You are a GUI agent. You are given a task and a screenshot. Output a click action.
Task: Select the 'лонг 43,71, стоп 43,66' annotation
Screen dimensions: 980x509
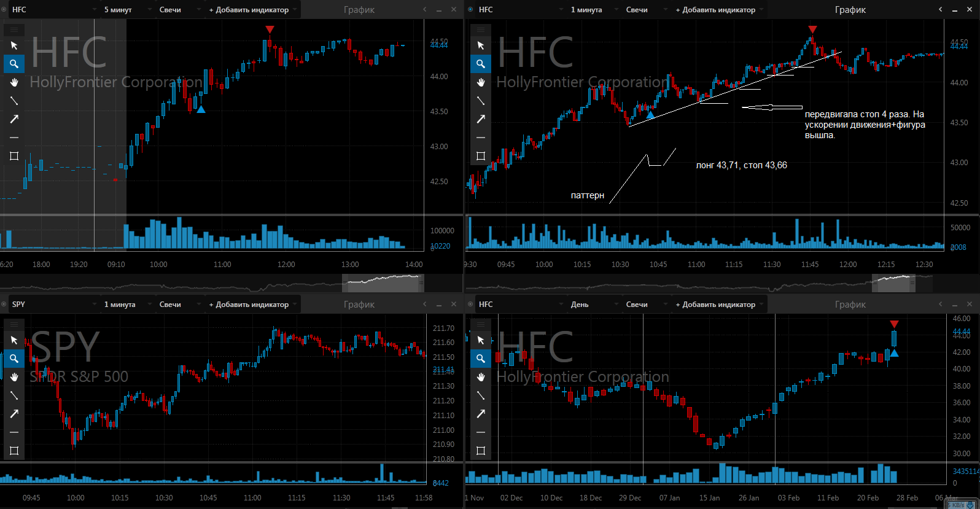(741, 165)
